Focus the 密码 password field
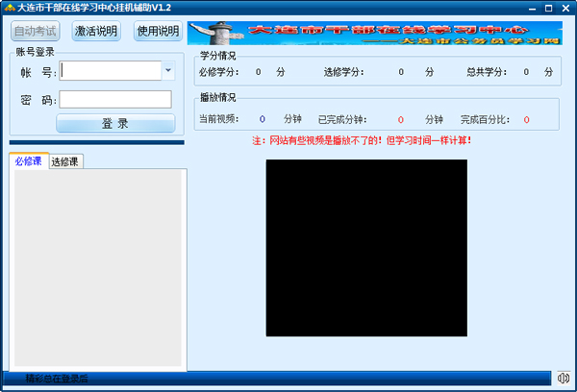 pyautogui.click(x=115, y=99)
